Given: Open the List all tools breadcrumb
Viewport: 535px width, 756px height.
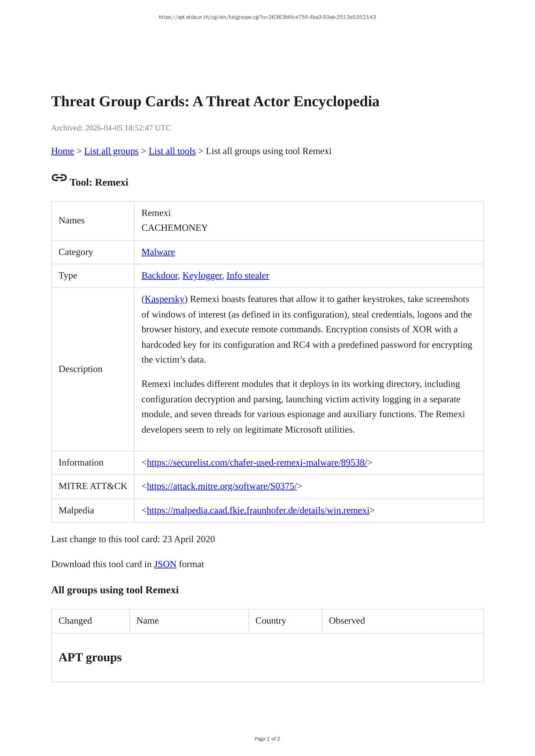Looking at the screenshot, I should pos(172,151).
